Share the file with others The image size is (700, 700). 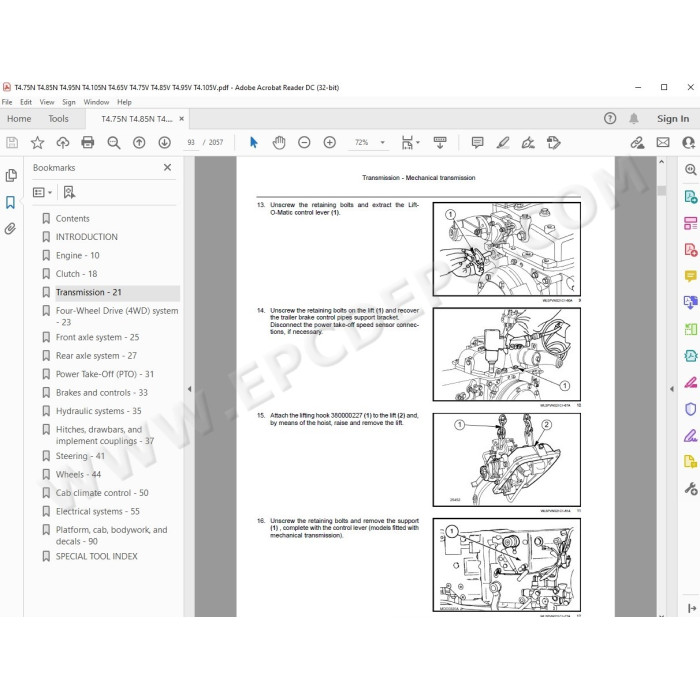tap(688, 142)
